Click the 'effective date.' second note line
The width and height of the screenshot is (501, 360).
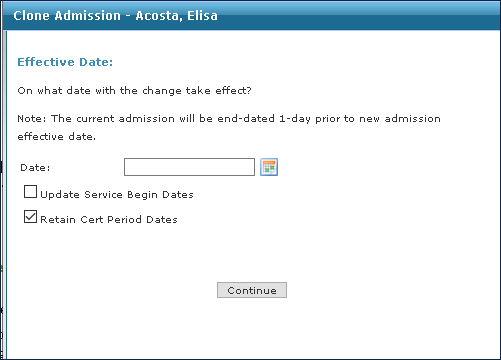click(x=57, y=137)
